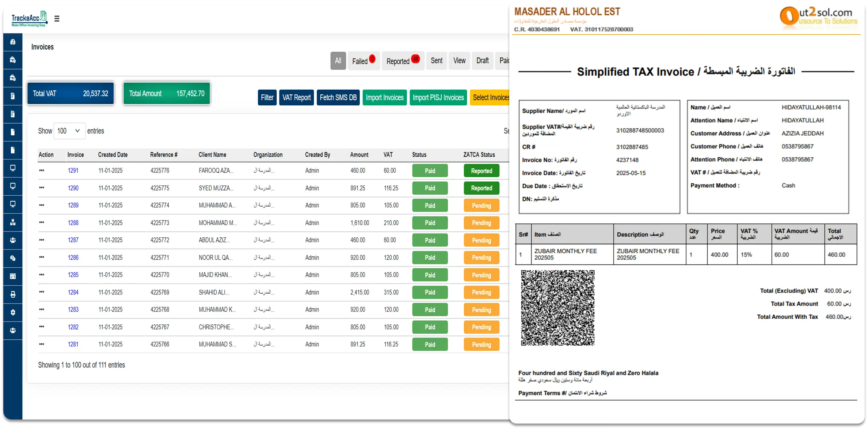
Task: Open invoice 1284 link
Action: (x=73, y=292)
